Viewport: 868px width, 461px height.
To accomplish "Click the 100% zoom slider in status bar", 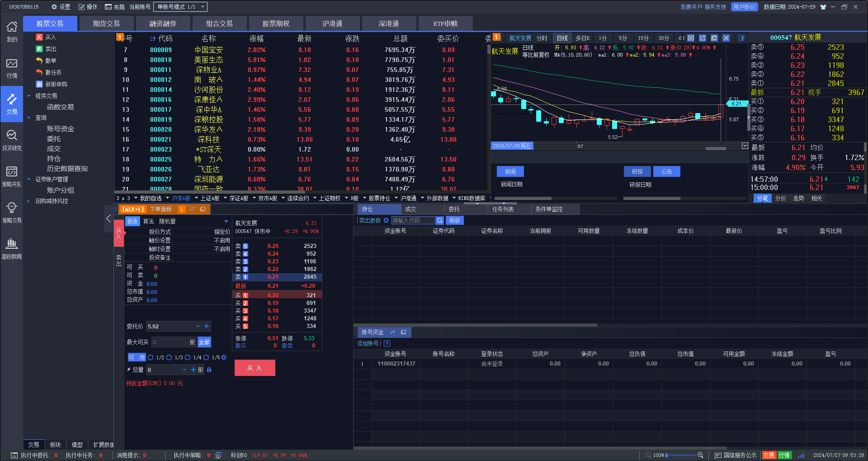I will point(680,455).
